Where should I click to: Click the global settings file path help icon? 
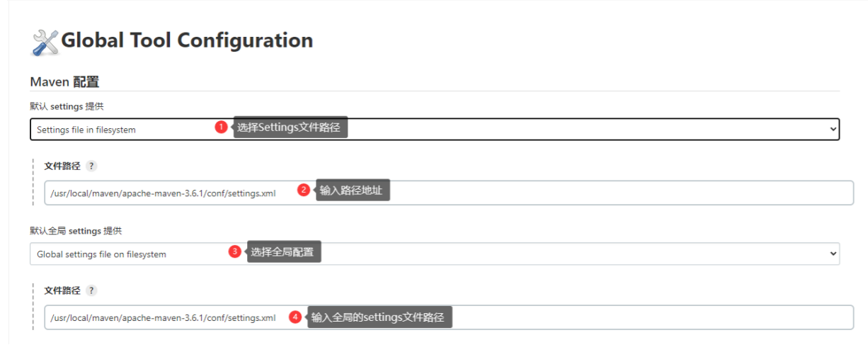91,290
